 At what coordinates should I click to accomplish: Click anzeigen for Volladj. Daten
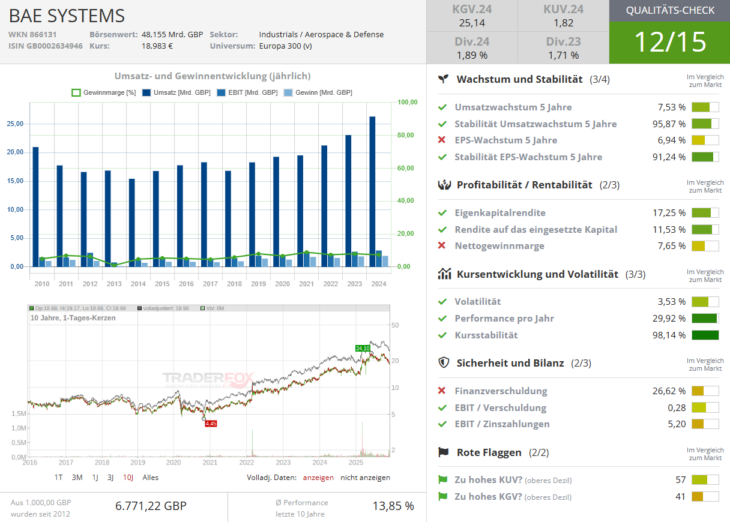click(318, 477)
